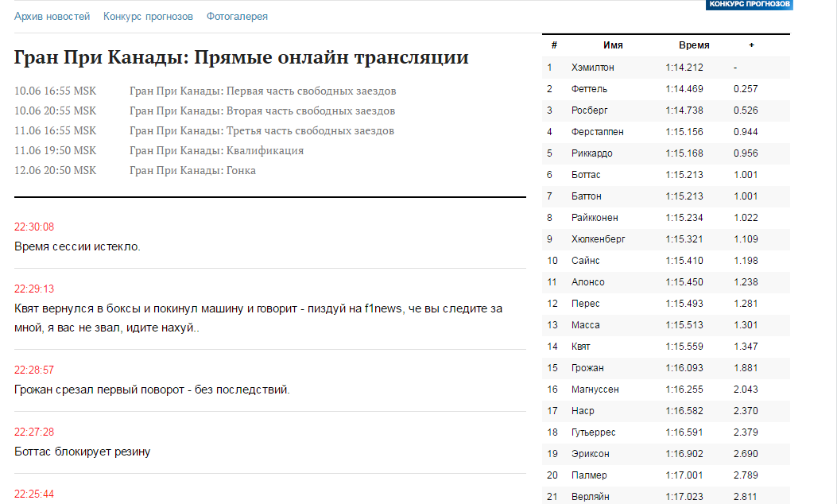Select the Квят name in results table

(581, 347)
